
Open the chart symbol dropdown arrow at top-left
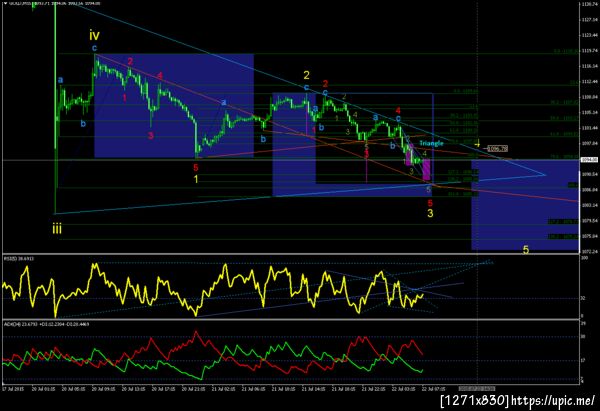pyautogui.click(x=5, y=3)
